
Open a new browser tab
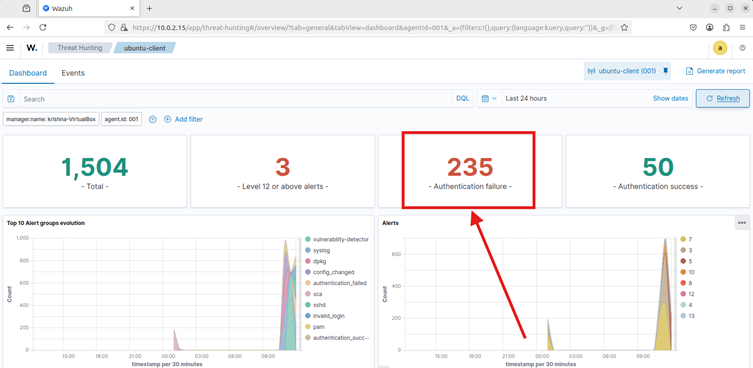pos(149,8)
